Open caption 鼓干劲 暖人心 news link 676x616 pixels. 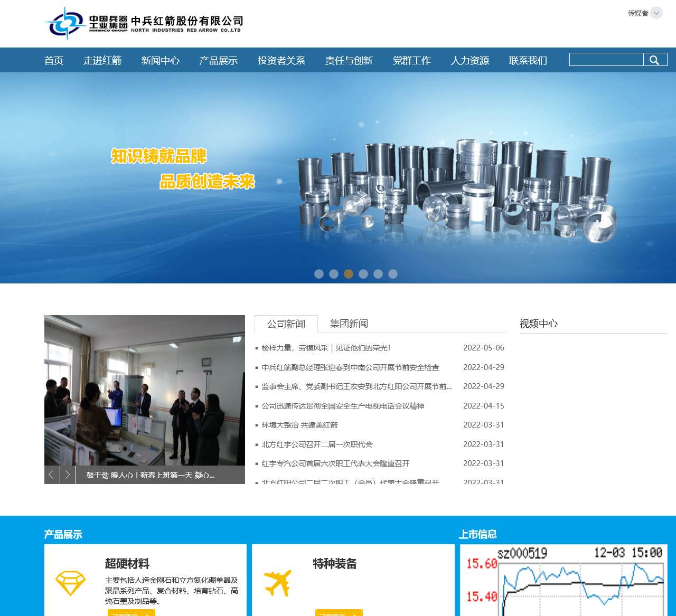click(151, 475)
